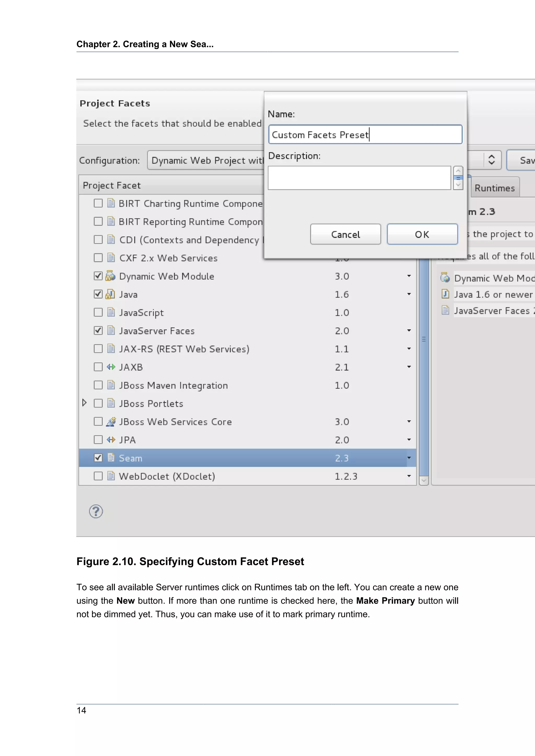Select the JBoss Web Services Core row
The height and width of the screenshot is (756, 535).
click(x=247, y=421)
